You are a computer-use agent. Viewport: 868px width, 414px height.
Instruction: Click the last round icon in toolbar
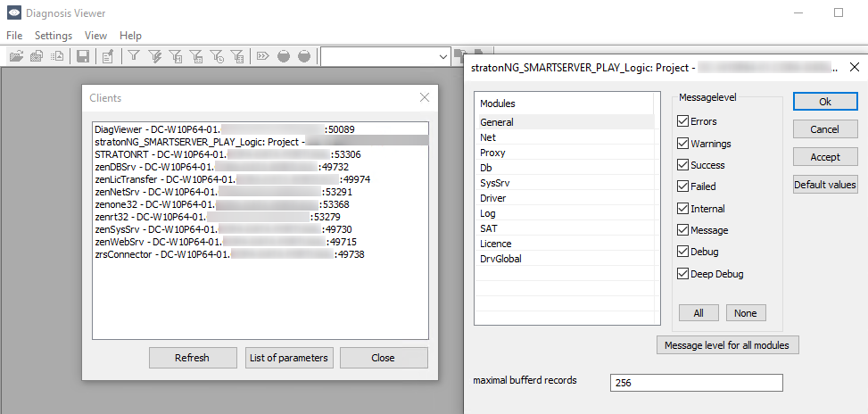point(304,56)
